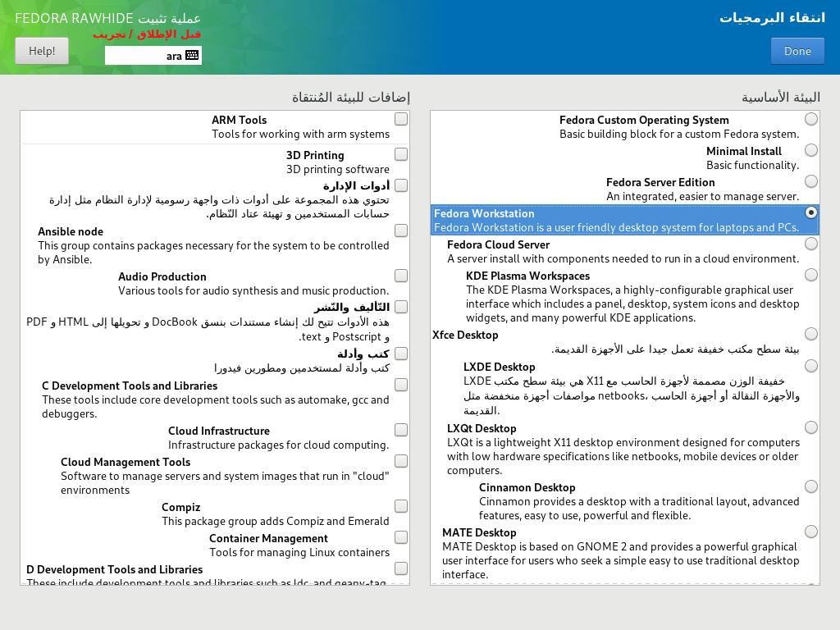Click the التّاليف والنّشر title text
Viewport: 840px width, 630px height.
pyautogui.click(x=352, y=307)
